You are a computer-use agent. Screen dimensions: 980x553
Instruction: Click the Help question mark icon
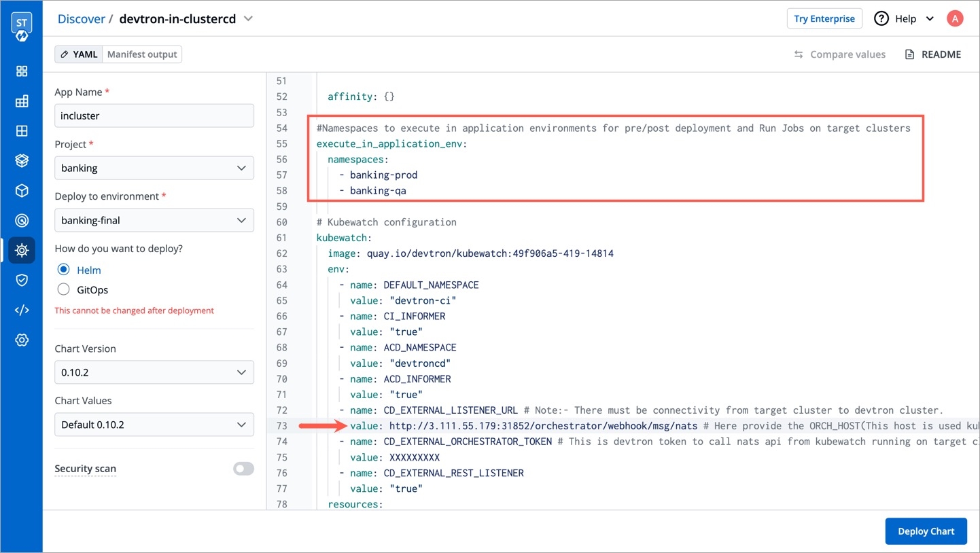[881, 18]
